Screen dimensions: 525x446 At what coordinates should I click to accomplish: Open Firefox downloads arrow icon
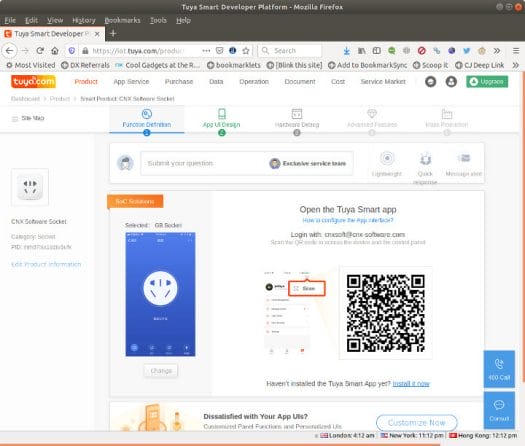(347, 51)
